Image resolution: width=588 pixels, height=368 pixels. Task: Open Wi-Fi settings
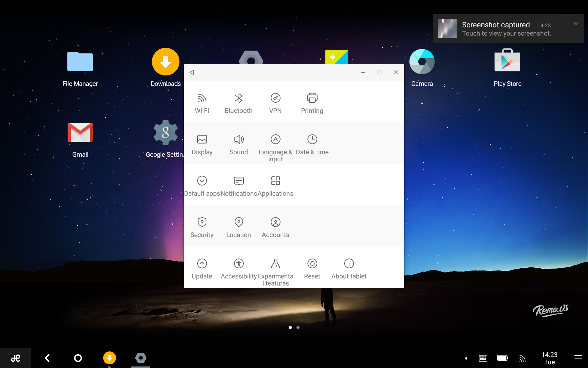(x=202, y=103)
